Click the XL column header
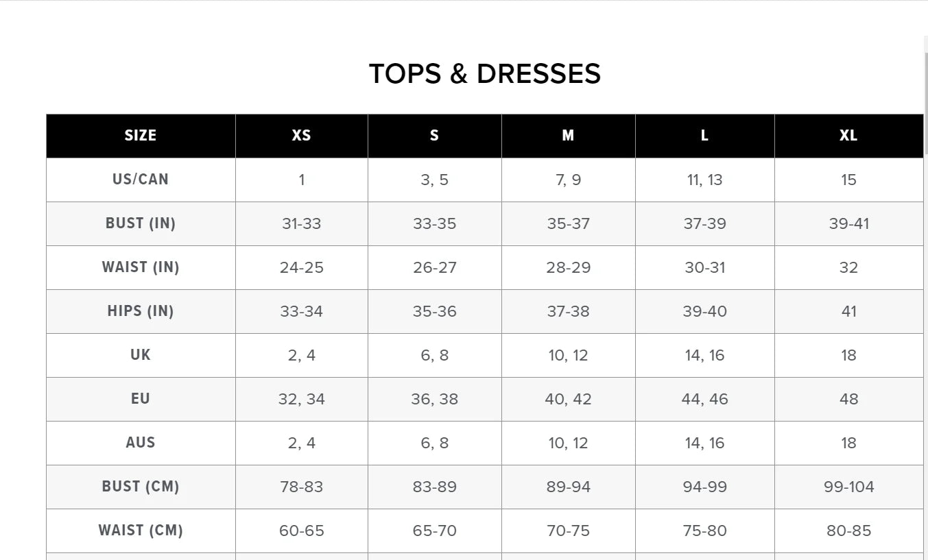928x560 pixels. click(x=848, y=136)
